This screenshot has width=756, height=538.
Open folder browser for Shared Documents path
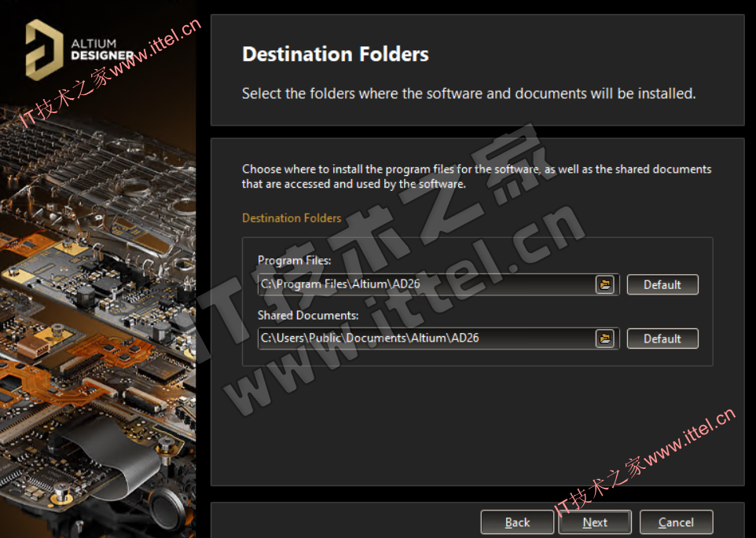pos(604,339)
